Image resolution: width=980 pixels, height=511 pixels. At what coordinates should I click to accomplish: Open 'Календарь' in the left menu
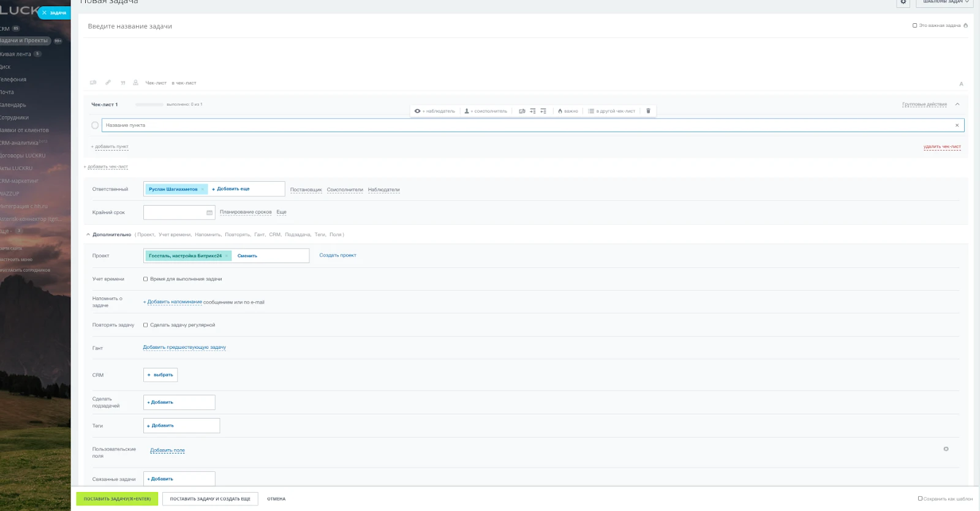(13, 105)
